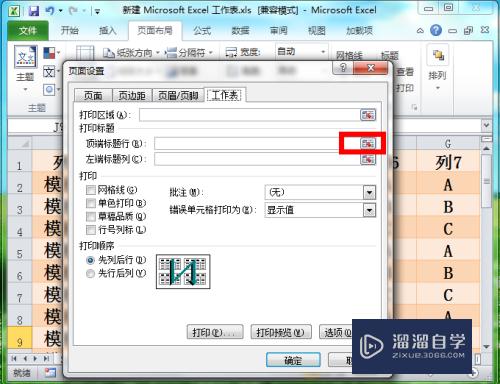This screenshot has height=384, width=500.
Task: Select the 工作表 tab in dialog
Action: [x=225, y=95]
